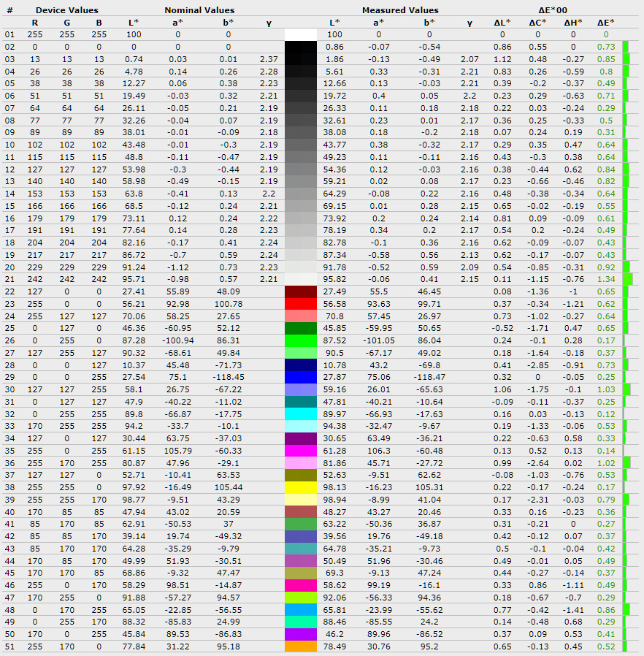Click the green ΔE bar for row 30

(x=626, y=389)
